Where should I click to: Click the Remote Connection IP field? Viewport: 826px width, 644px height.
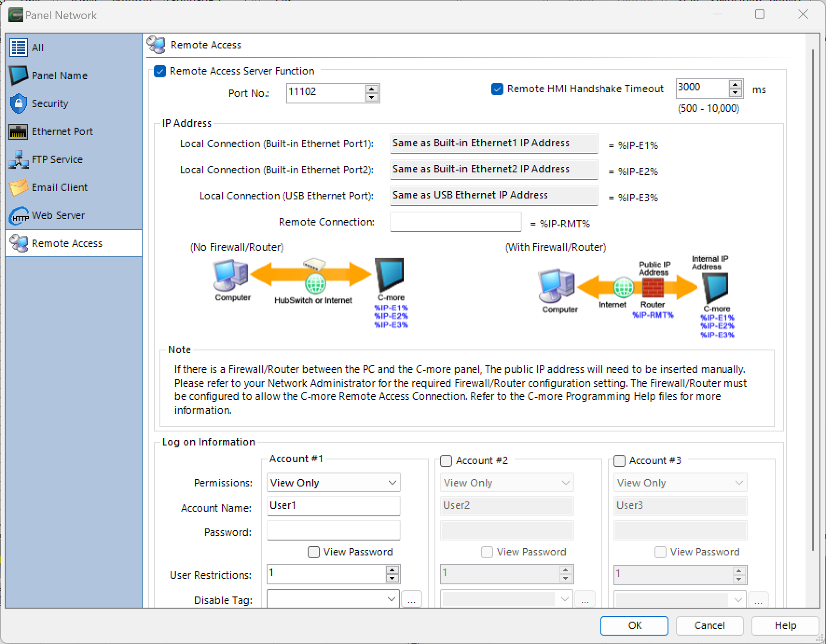[455, 222]
